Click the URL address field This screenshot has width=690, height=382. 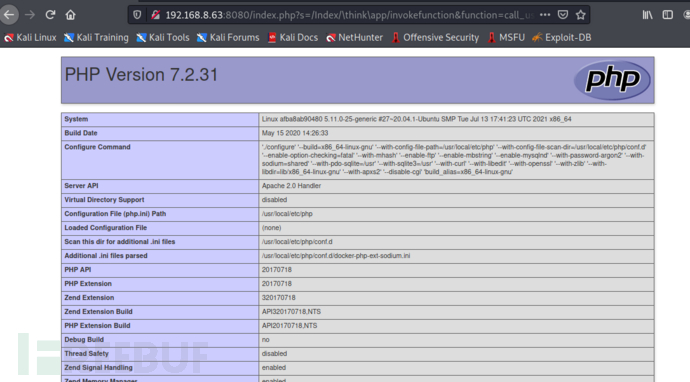pyautogui.click(x=349, y=15)
